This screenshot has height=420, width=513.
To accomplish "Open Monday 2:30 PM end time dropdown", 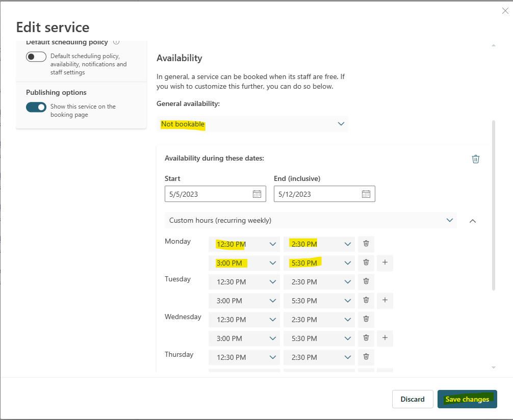I will (319, 244).
